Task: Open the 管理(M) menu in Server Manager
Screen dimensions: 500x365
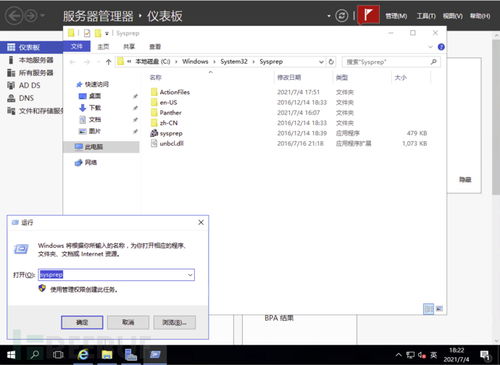Action: point(396,16)
